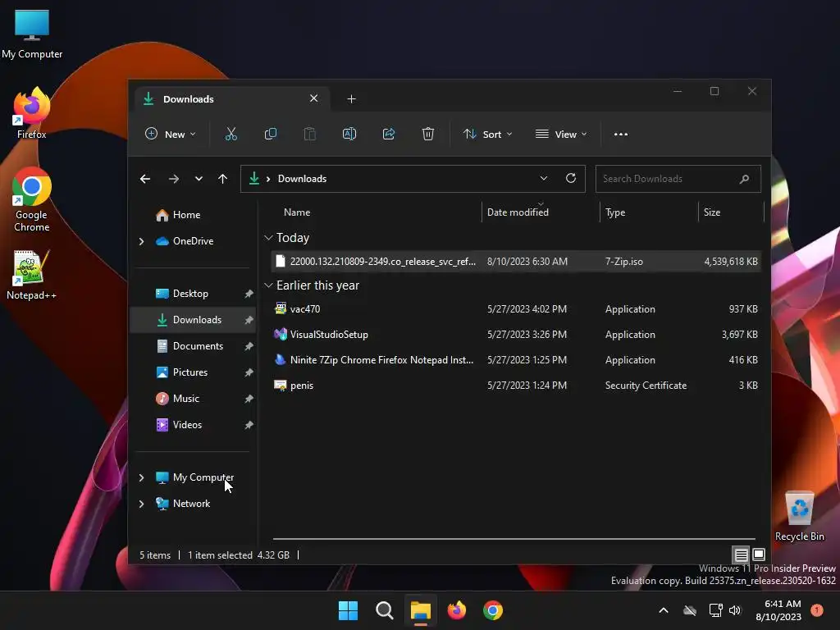
Task: Select Home in the navigation pane
Action: tap(193, 215)
